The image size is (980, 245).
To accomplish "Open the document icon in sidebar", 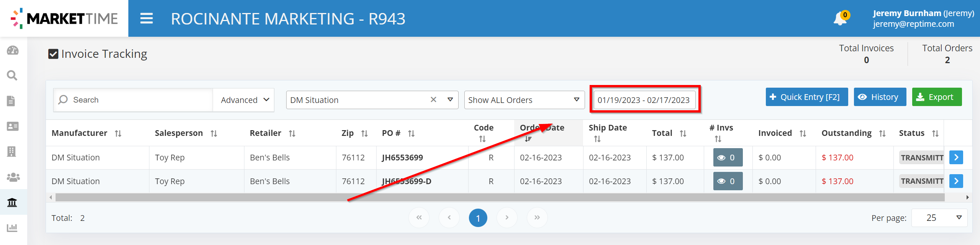I will [x=11, y=101].
